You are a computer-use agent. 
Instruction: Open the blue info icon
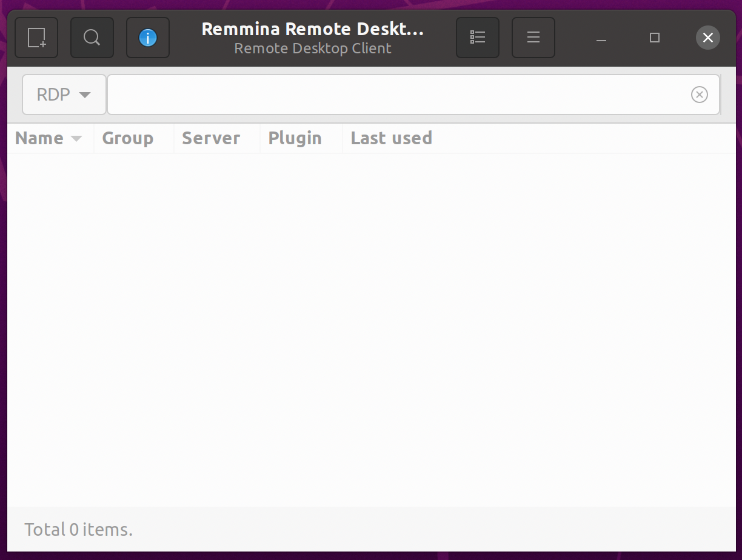coord(148,38)
